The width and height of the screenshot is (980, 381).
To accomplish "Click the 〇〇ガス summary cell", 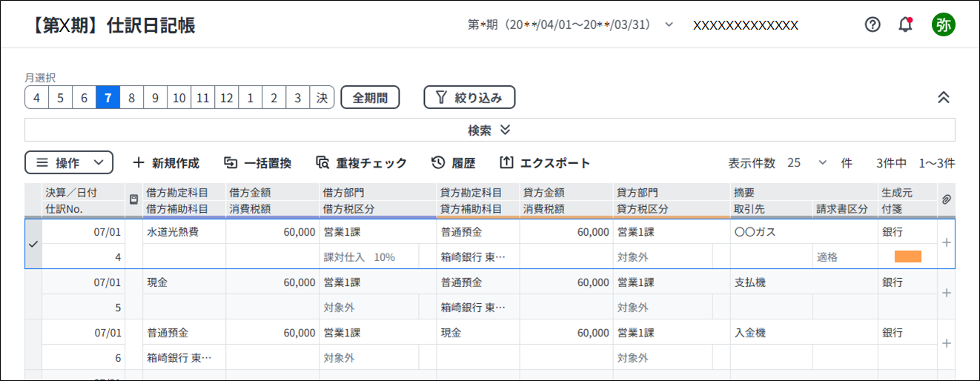I will 804,232.
